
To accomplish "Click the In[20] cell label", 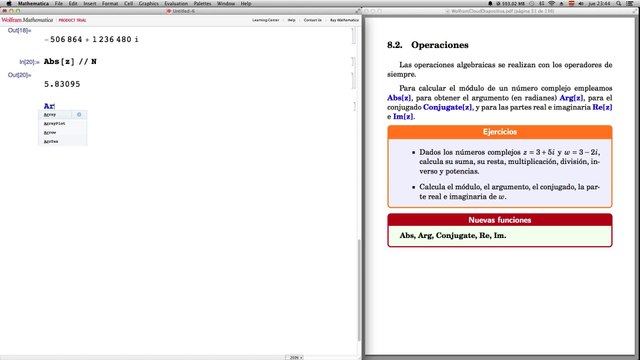I will coord(29,62).
